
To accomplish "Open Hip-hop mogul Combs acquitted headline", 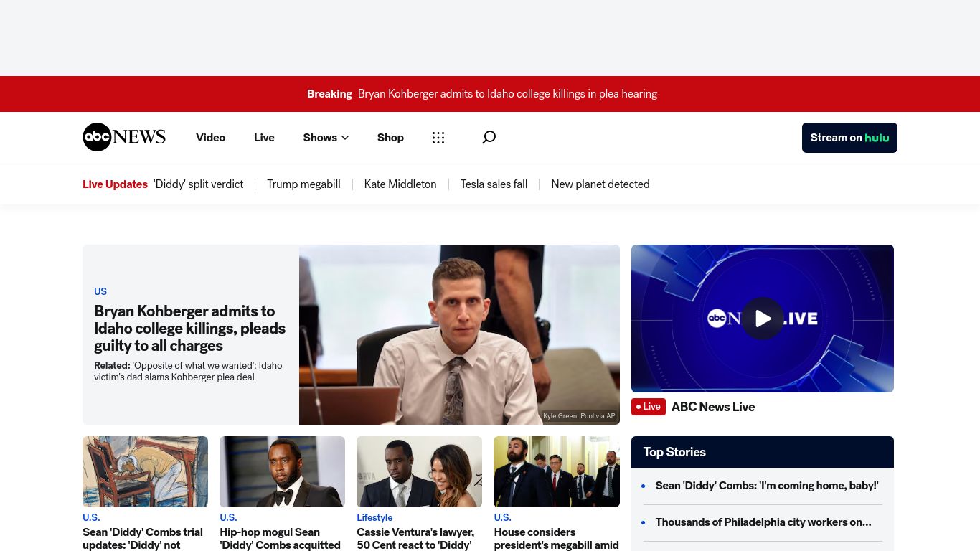I will click(x=280, y=539).
